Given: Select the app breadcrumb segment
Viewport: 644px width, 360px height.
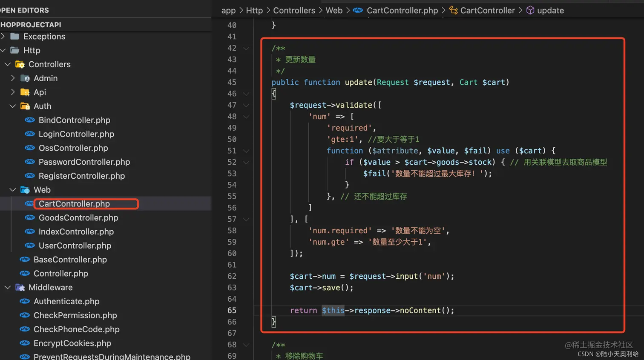Looking at the screenshot, I should [228, 11].
